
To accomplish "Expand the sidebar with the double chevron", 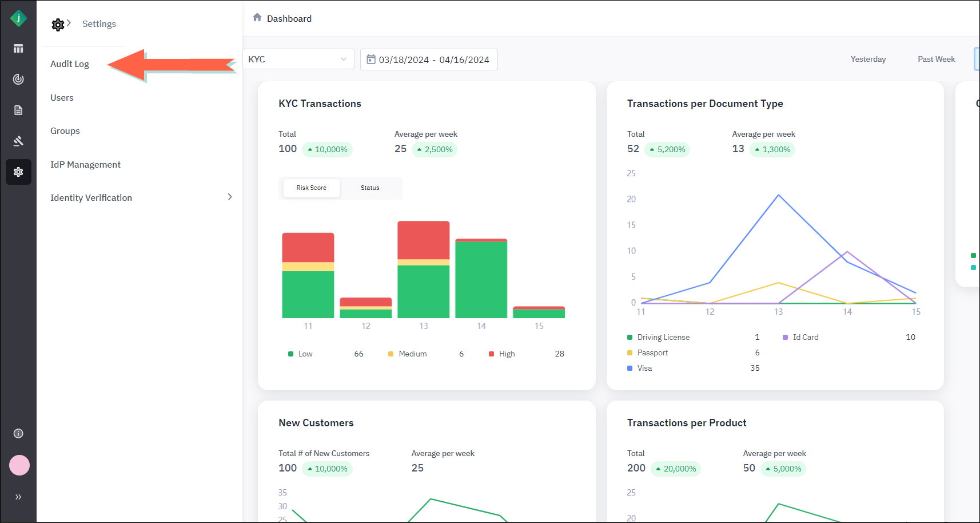I will coord(18,497).
